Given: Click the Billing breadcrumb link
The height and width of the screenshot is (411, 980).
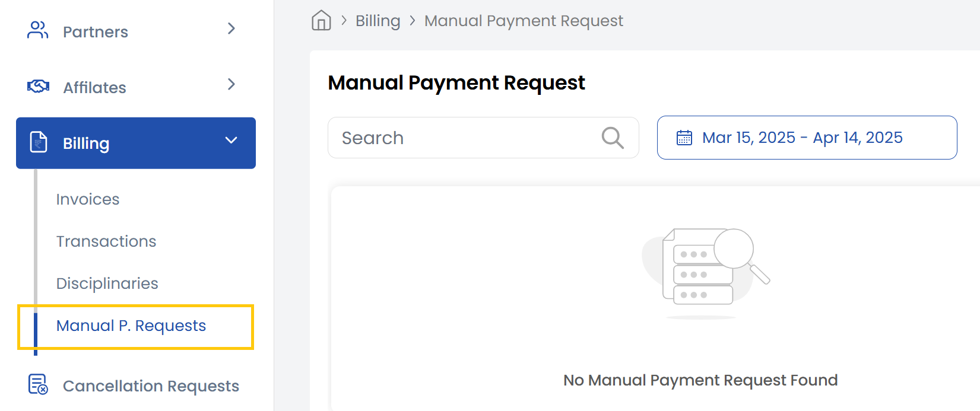Looking at the screenshot, I should click(378, 20).
